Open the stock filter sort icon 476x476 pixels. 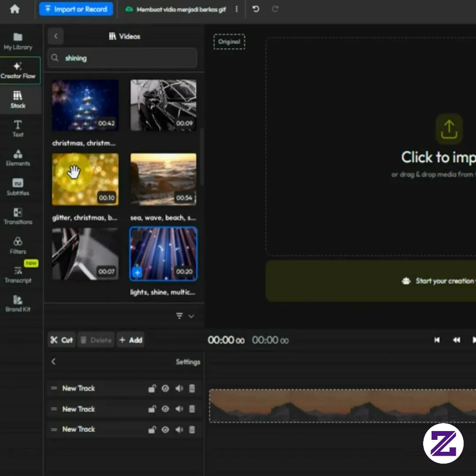point(179,316)
